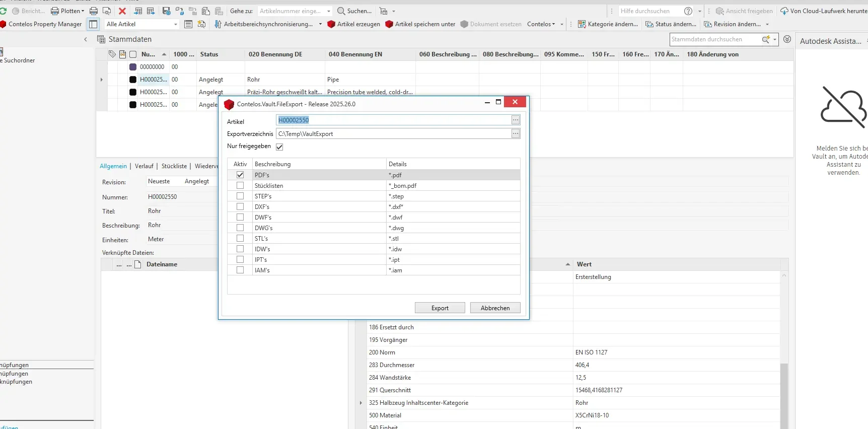This screenshot has height=429, width=868.
Task: Click Artikel erzeugen
Action: (354, 24)
